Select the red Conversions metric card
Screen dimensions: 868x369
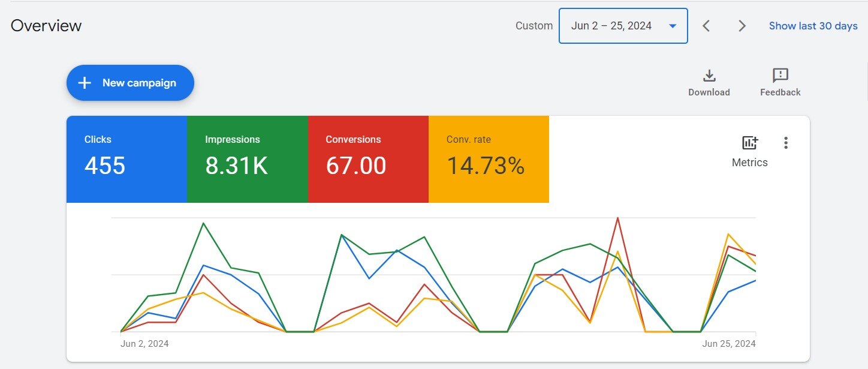[368, 159]
